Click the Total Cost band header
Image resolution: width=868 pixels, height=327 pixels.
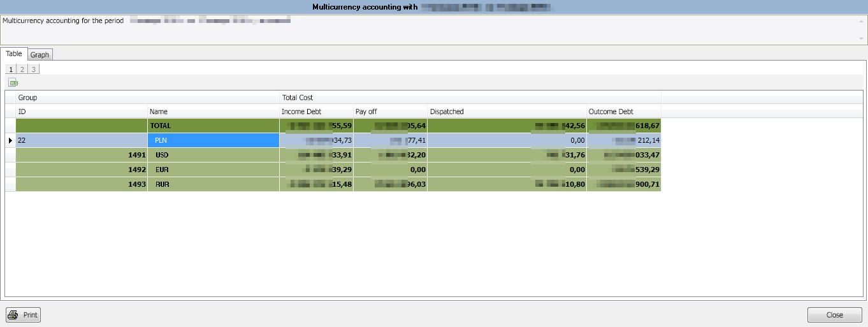470,98
